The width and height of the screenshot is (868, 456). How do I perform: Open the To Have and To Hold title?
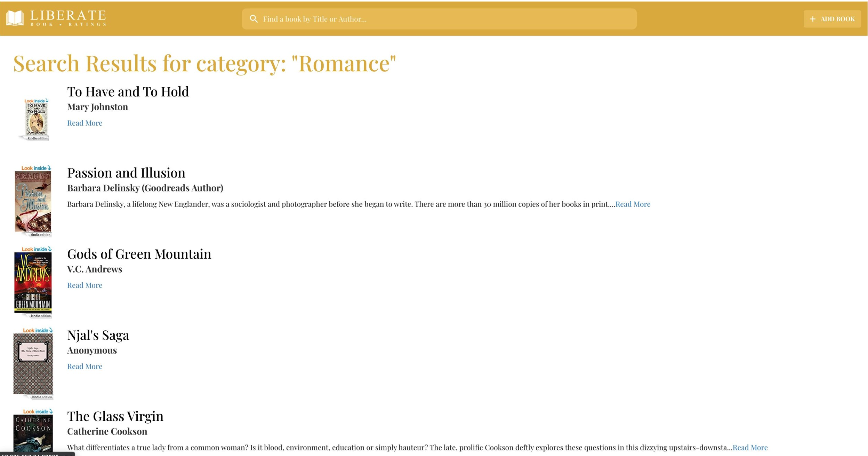point(128,92)
